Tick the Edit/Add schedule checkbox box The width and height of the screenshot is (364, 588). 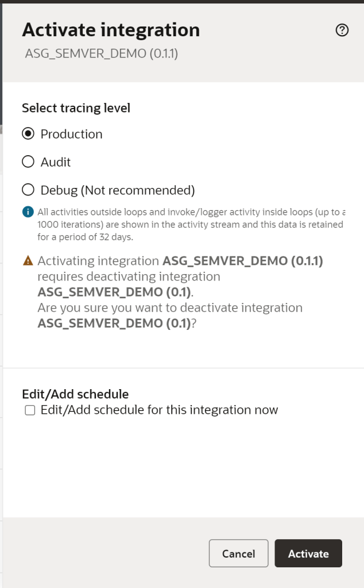click(x=30, y=410)
